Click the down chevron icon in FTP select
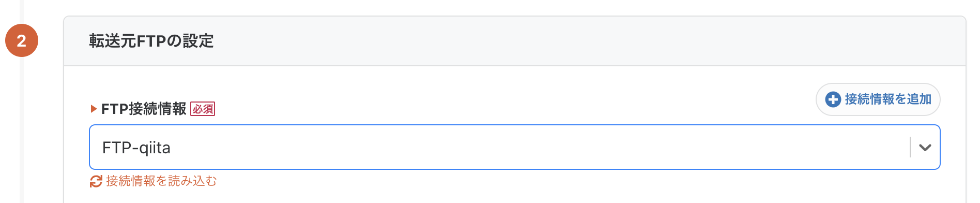 pos(925,148)
